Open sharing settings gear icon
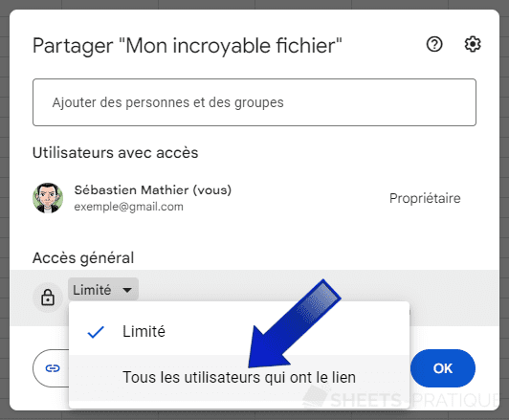Screen dimensions: 509x420 [x=473, y=44]
